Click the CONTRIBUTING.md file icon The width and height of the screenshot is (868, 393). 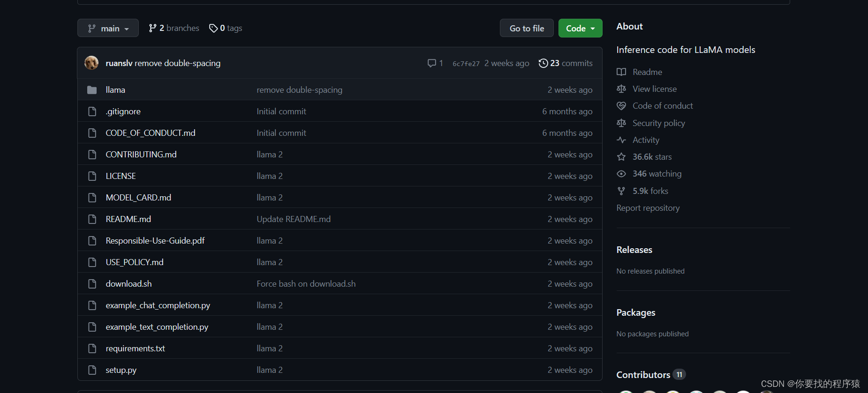click(92, 154)
